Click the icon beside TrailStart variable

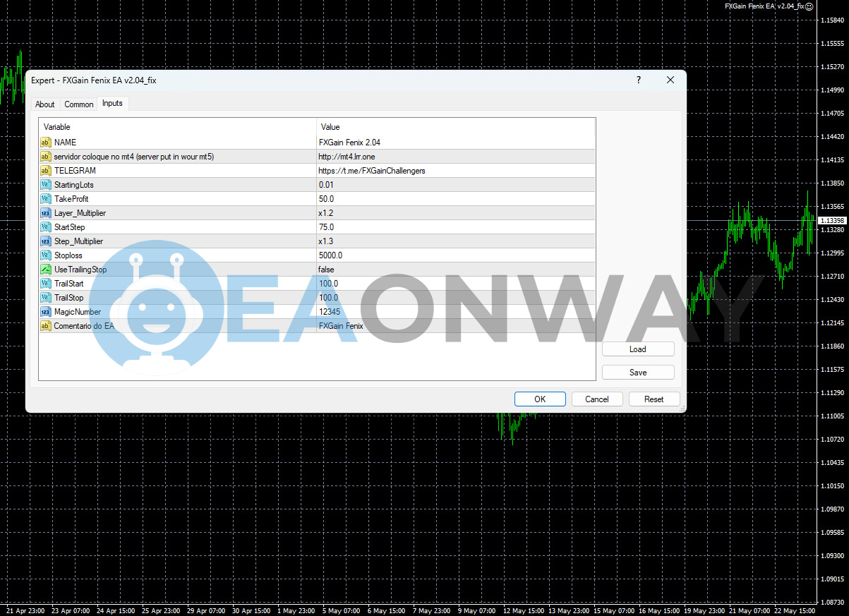coord(46,284)
